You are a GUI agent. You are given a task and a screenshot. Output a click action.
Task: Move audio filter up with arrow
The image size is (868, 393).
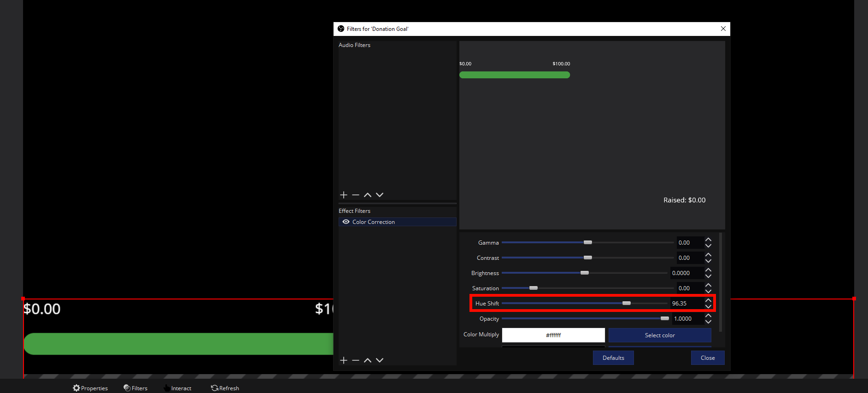(x=368, y=195)
